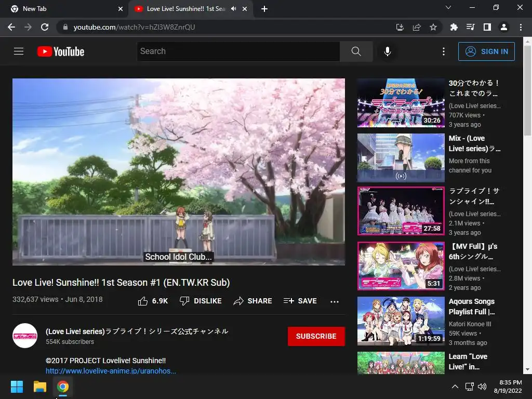Open the 27:58 live concert thumbnail
The width and height of the screenshot is (532, 399).
tap(401, 211)
